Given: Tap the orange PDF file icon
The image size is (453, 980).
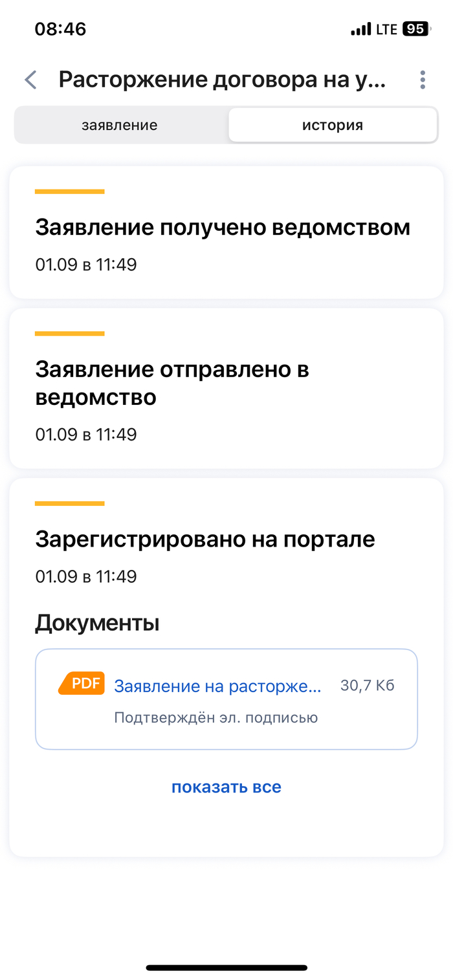Looking at the screenshot, I should (82, 683).
